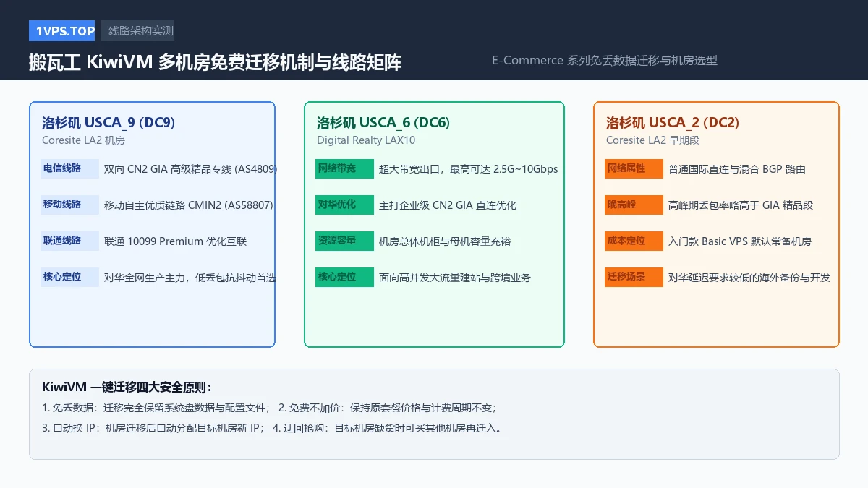Click the 网络属性 label
The height and width of the screenshot is (488, 868).
tap(634, 169)
